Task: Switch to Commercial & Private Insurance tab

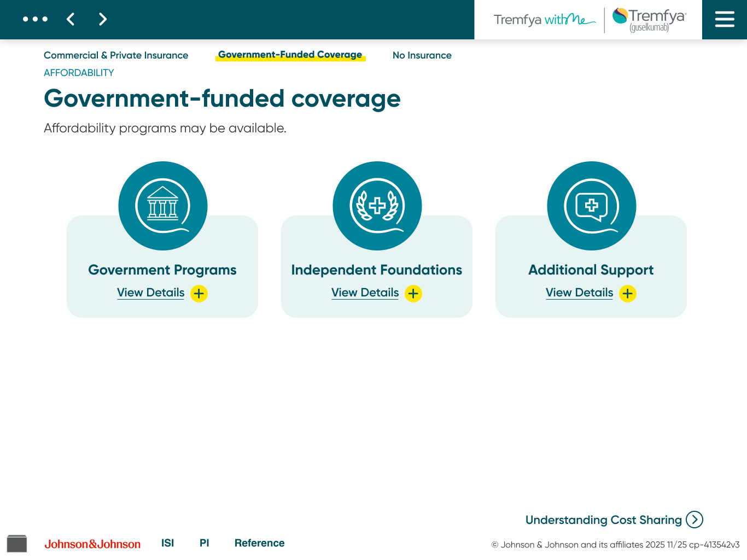Action: [x=116, y=55]
